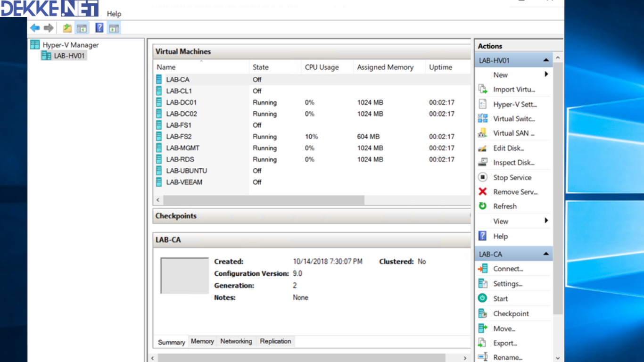
Task: Sort by the Assigned Memory column header
Action: 389,67
